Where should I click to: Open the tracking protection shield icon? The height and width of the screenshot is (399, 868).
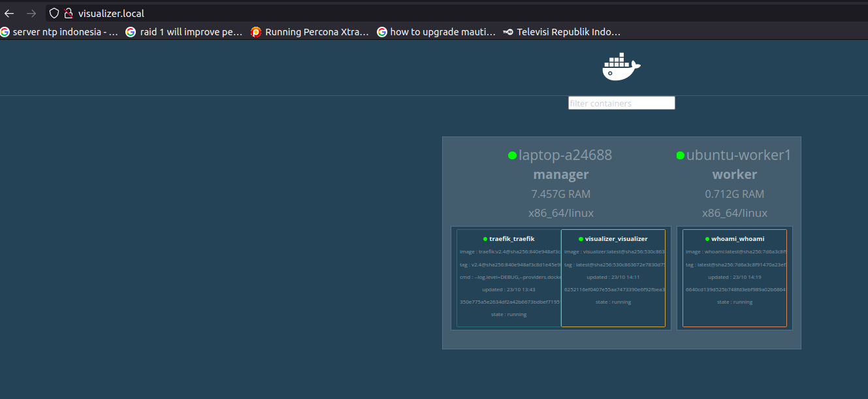tap(54, 13)
